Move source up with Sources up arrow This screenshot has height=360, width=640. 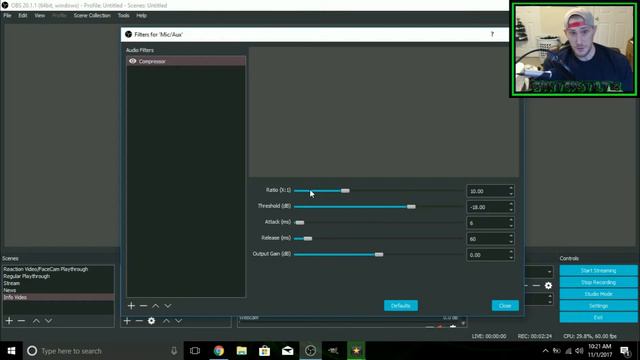point(166,321)
